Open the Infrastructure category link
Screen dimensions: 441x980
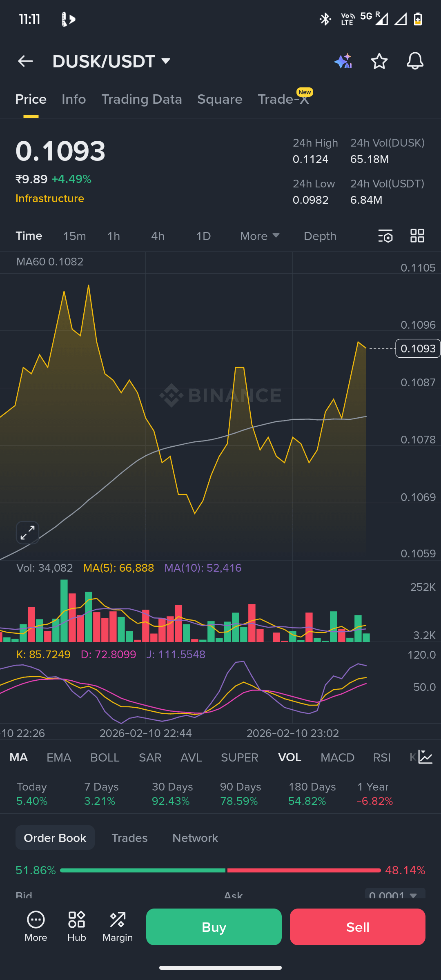(x=50, y=198)
